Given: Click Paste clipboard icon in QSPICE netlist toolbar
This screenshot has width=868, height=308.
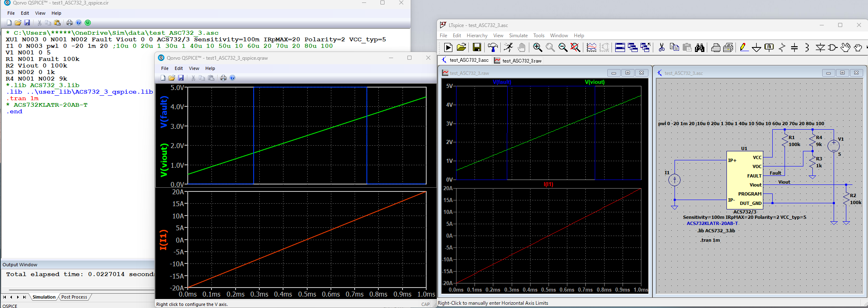Looking at the screenshot, I should 57,23.
